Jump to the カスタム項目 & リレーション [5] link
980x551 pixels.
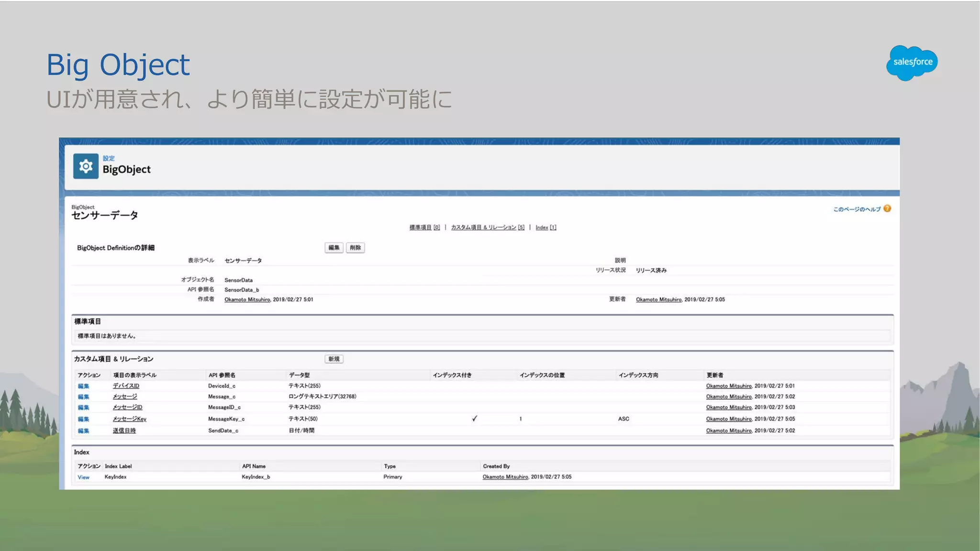(487, 228)
